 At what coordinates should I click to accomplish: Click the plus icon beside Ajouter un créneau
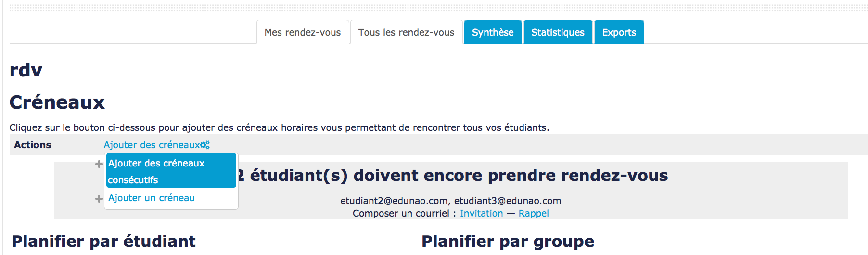pos(99,199)
